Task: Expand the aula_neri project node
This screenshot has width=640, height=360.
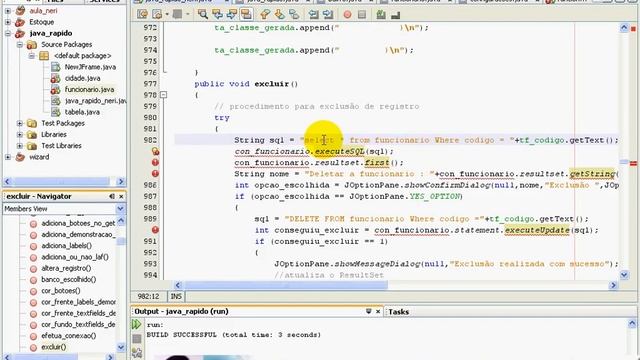Action: pos(8,11)
